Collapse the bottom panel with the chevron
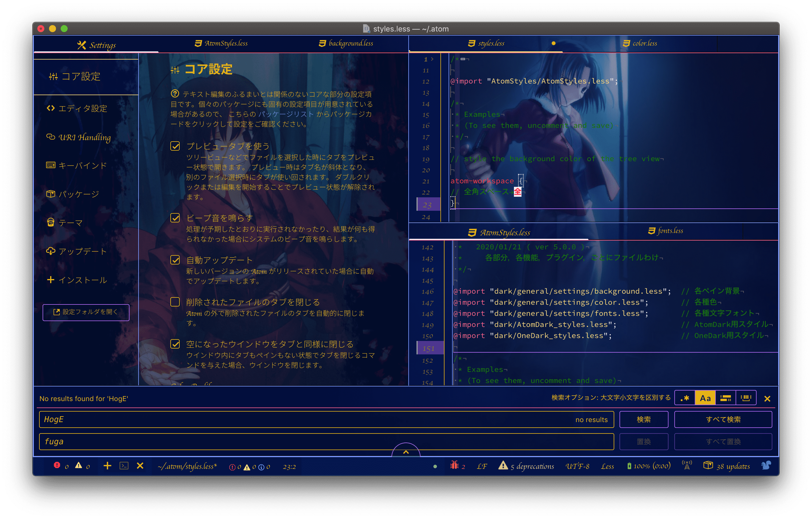The height and width of the screenshot is (519, 812). (x=406, y=452)
